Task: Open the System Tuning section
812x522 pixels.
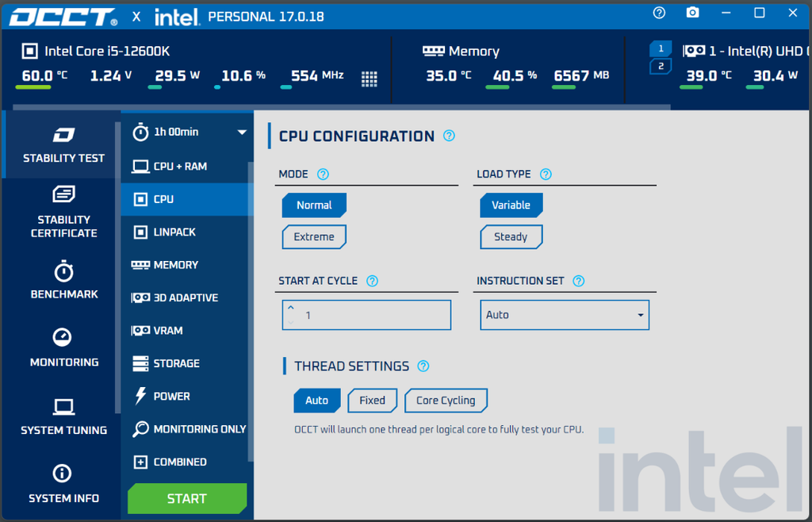Action: point(63,416)
